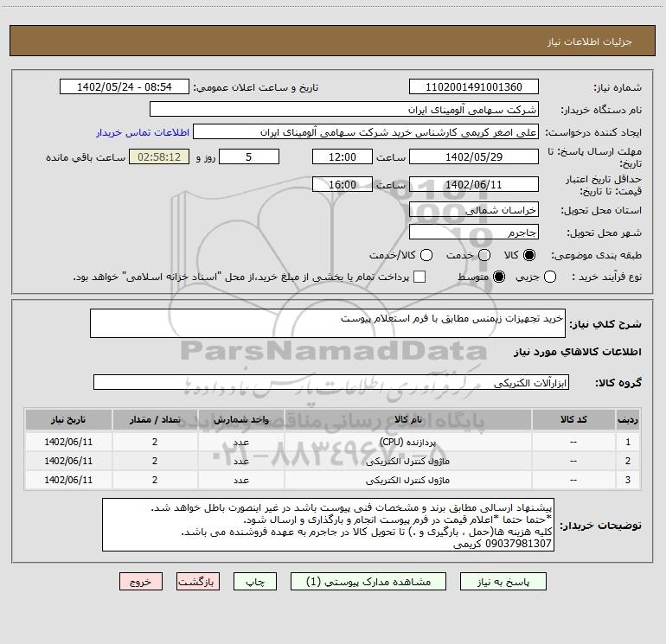The height and width of the screenshot is (644, 666).
Task: Click the city field جاجرم
Action: [x=474, y=233]
